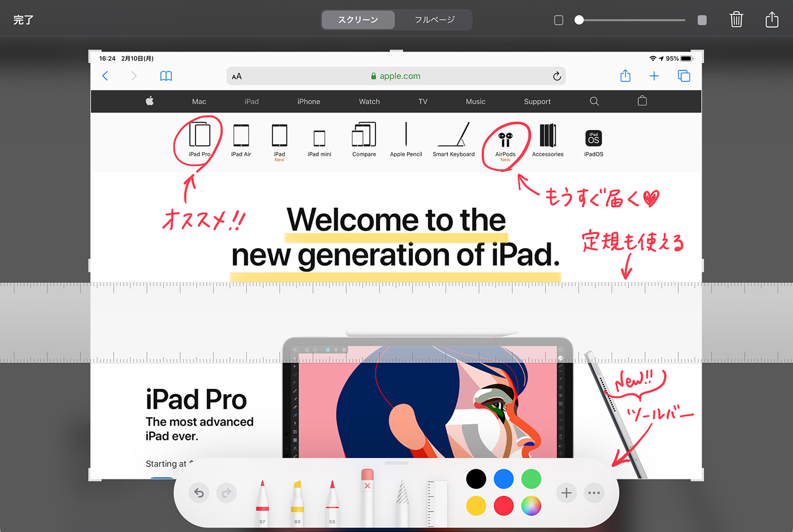The width and height of the screenshot is (793, 532).
Task: Open the AA reader text-size menu
Action: coord(237,76)
